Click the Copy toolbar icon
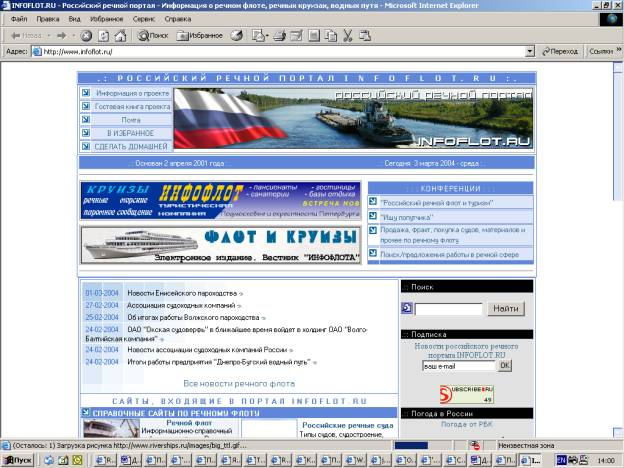The image size is (624, 468). 331,36
